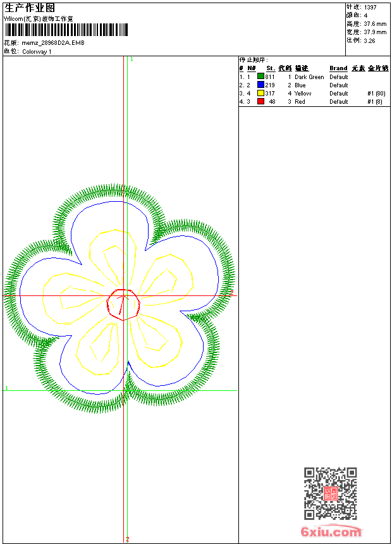The image size is (392, 544).
Task: Click the QR code image
Action: click(330, 493)
